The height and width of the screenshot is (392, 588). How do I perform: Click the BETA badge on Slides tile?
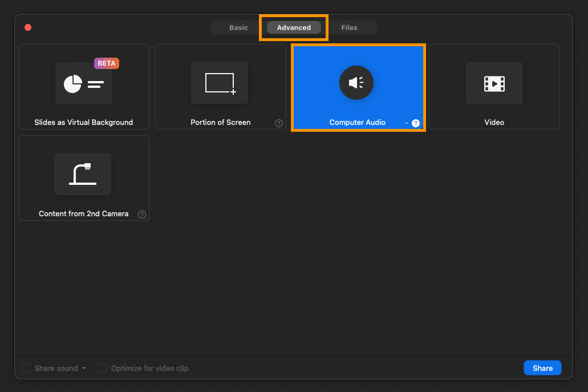[x=107, y=63]
